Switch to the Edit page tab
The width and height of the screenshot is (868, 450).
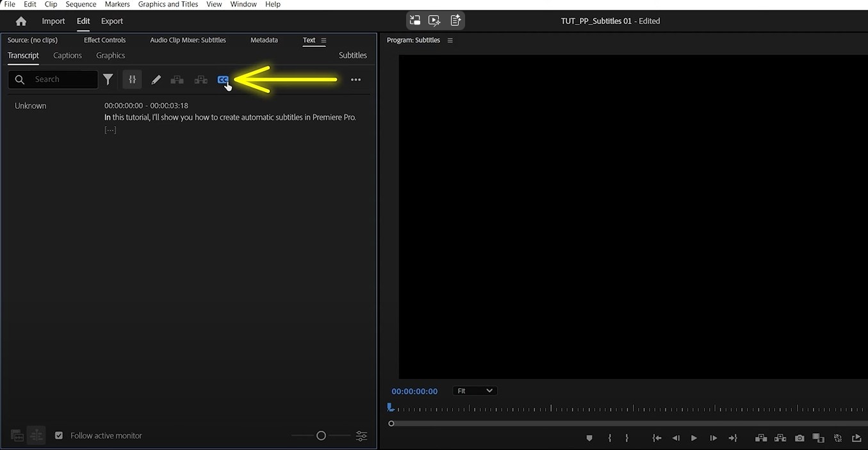click(83, 21)
